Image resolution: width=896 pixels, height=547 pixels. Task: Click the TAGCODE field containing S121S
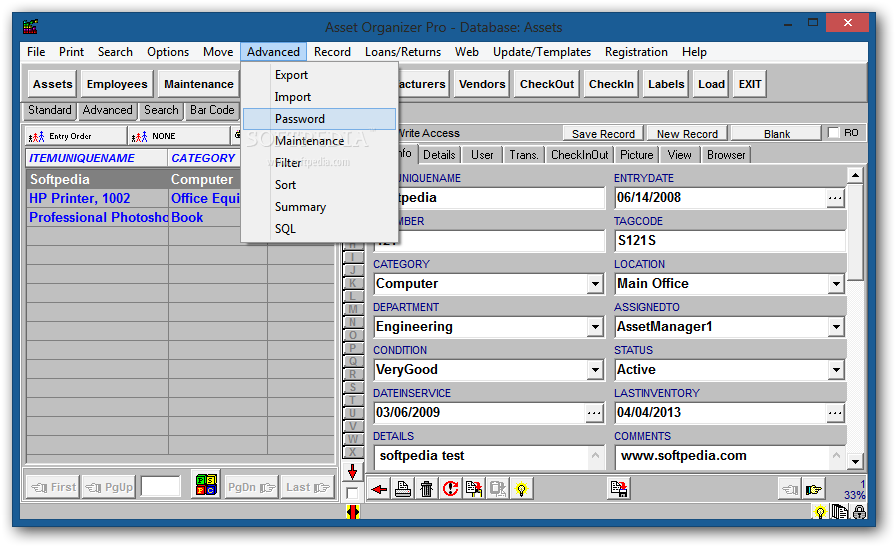(x=730, y=241)
